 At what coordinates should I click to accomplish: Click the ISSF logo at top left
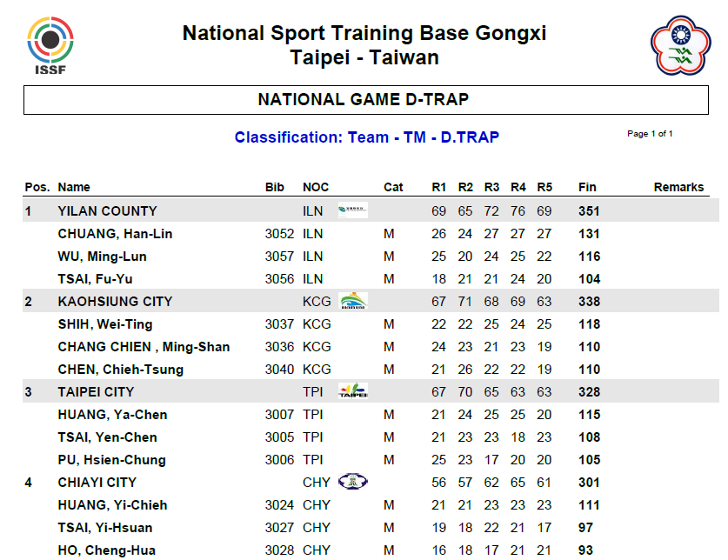coord(50,45)
